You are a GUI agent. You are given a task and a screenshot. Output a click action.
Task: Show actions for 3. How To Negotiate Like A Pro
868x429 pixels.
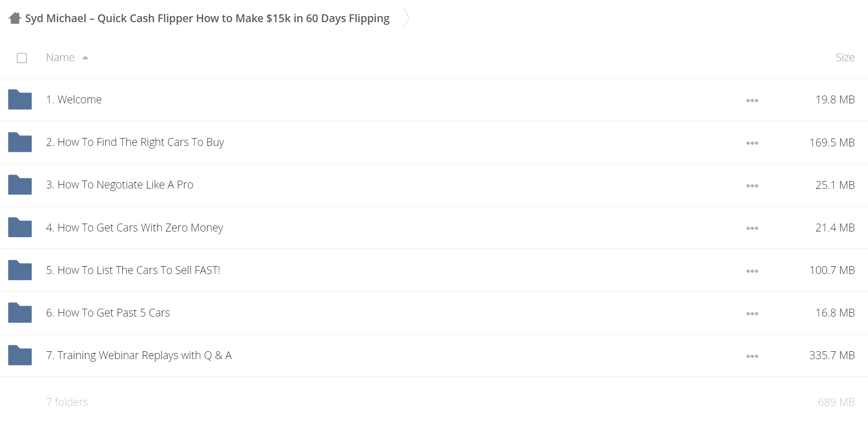click(752, 185)
